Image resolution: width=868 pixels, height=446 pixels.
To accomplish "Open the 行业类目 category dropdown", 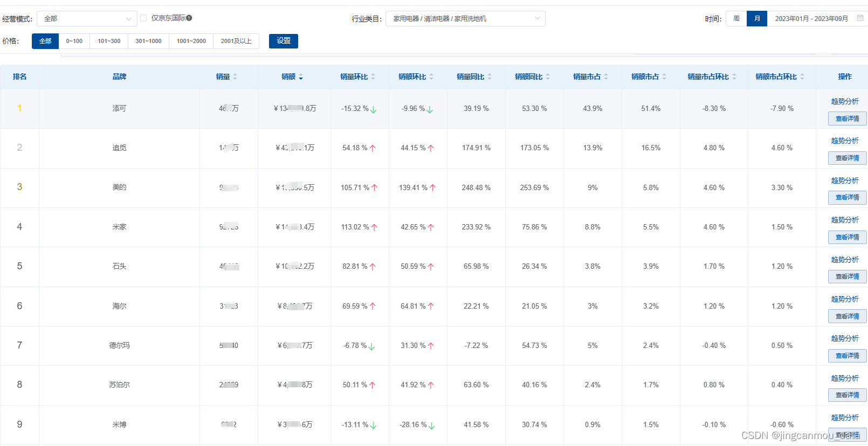I will 465,19.
